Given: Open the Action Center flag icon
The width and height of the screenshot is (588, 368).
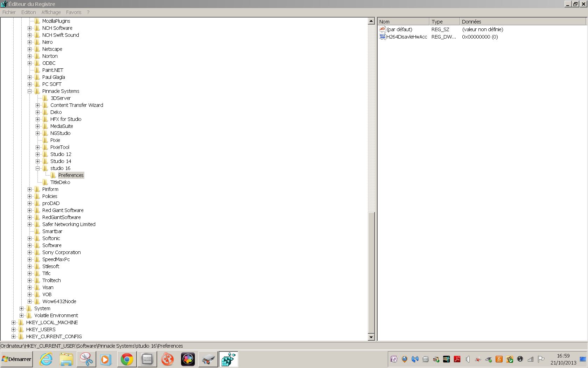Looking at the screenshot, I should pos(541,359).
